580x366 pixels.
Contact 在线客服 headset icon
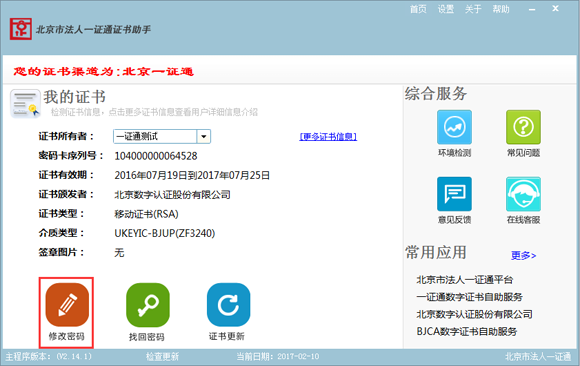pos(523,194)
